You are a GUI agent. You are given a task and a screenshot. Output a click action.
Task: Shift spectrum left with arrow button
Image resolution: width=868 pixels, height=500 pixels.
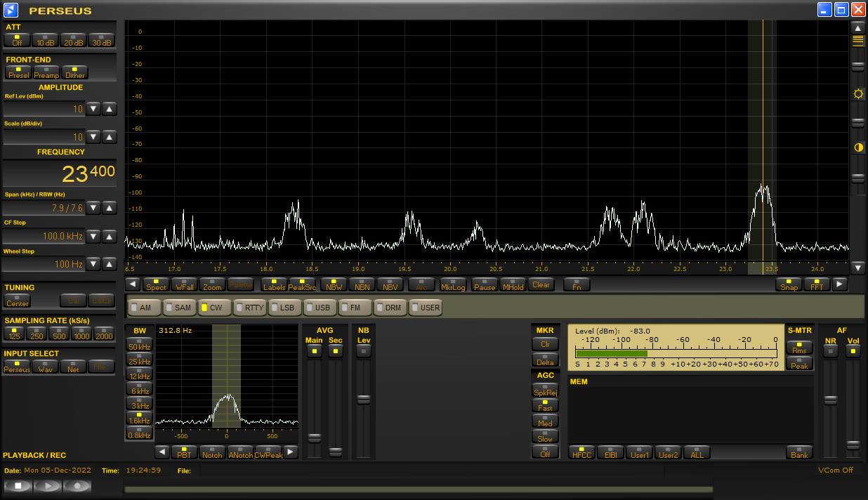coord(133,284)
